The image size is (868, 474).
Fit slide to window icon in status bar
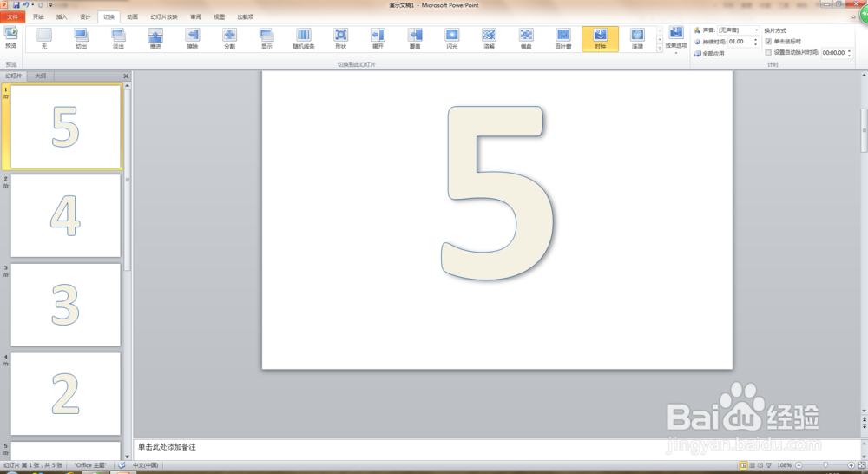click(x=862, y=465)
